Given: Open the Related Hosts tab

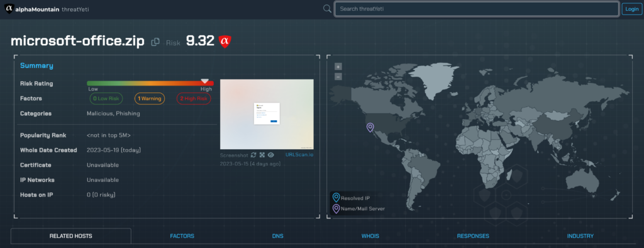Looking at the screenshot, I should click(70, 236).
